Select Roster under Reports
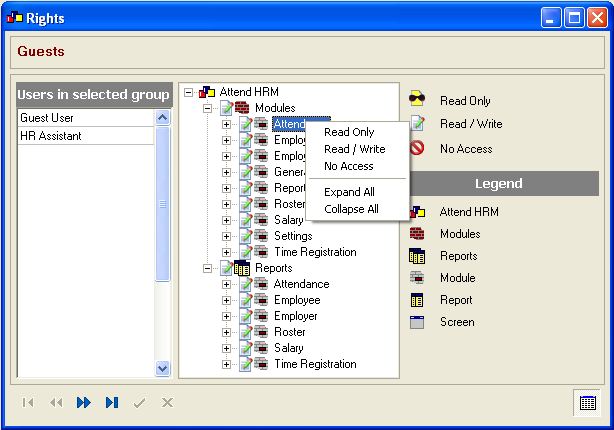This screenshot has width=614, height=430. [289, 332]
